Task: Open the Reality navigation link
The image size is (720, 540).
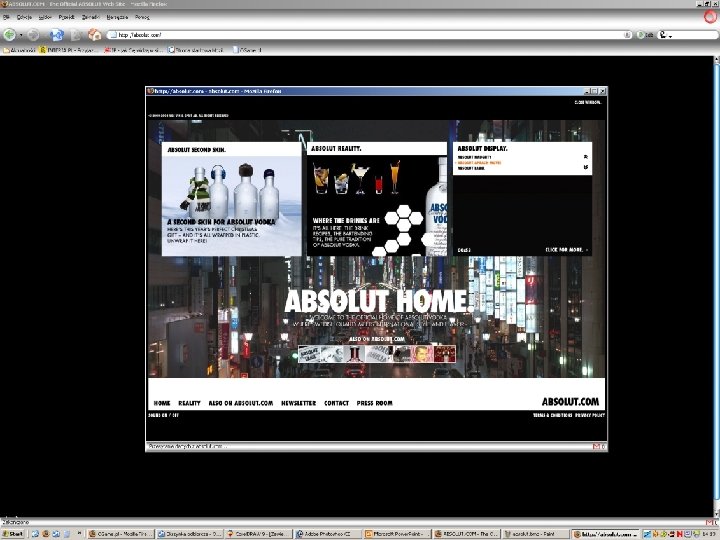Action: [x=189, y=403]
